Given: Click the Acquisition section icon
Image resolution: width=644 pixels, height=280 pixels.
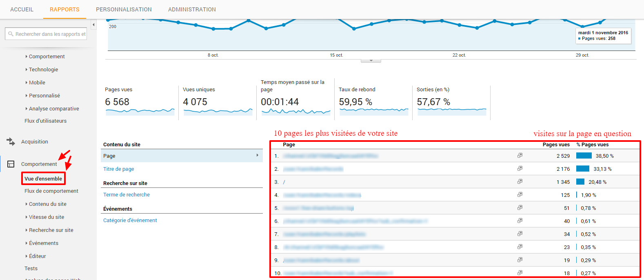Looking at the screenshot, I should tap(11, 141).
